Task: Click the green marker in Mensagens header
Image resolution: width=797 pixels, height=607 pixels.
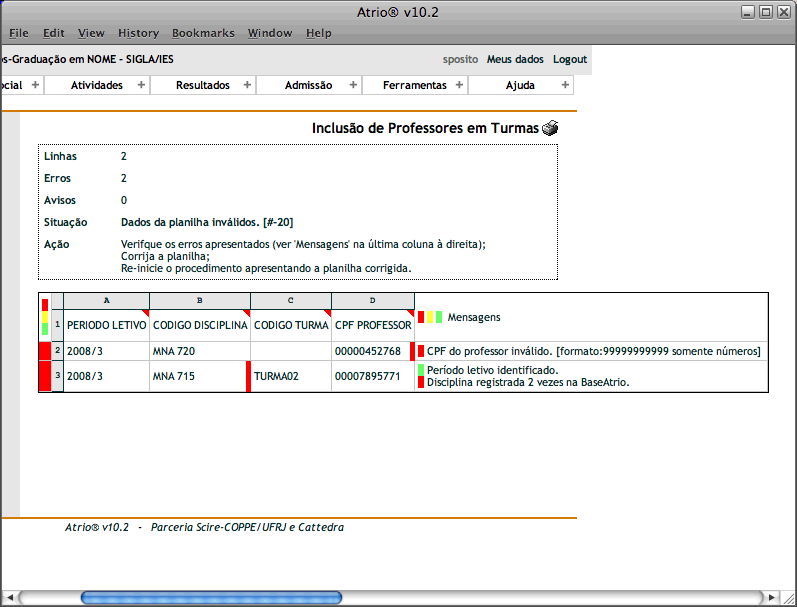Action: pyautogui.click(x=439, y=317)
